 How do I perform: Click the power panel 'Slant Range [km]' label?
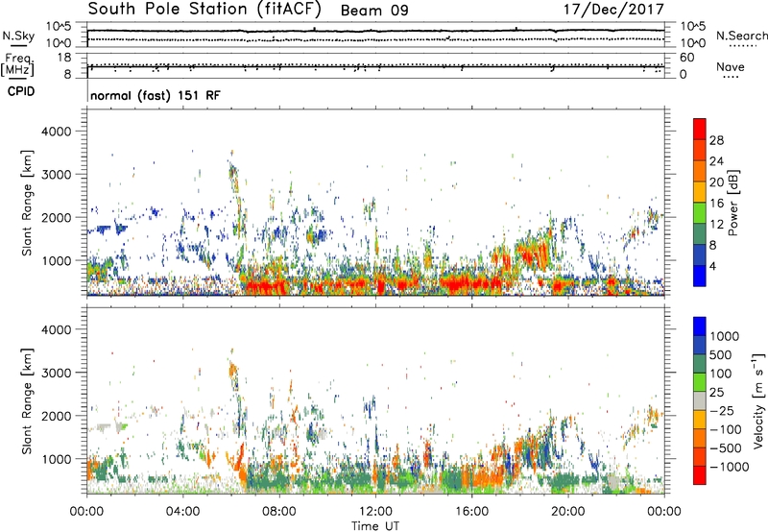tap(27, 203)
